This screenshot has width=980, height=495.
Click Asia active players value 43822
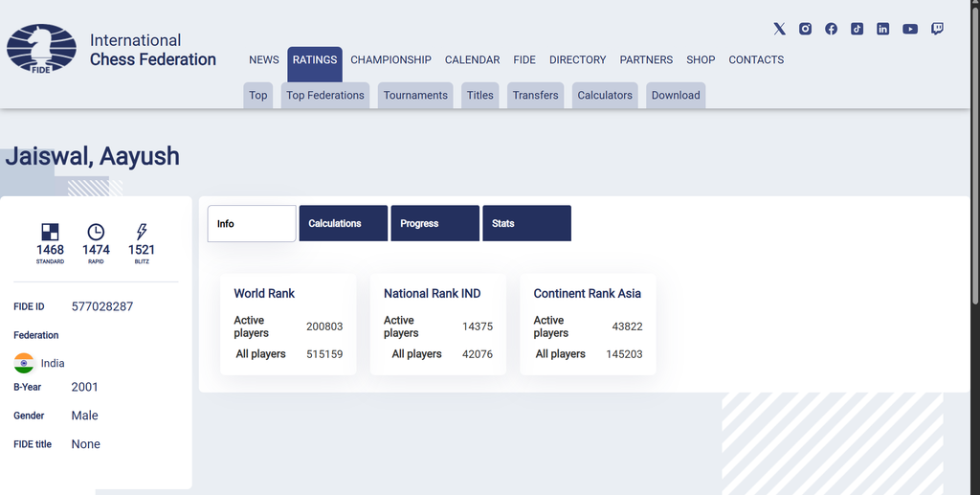627,326
